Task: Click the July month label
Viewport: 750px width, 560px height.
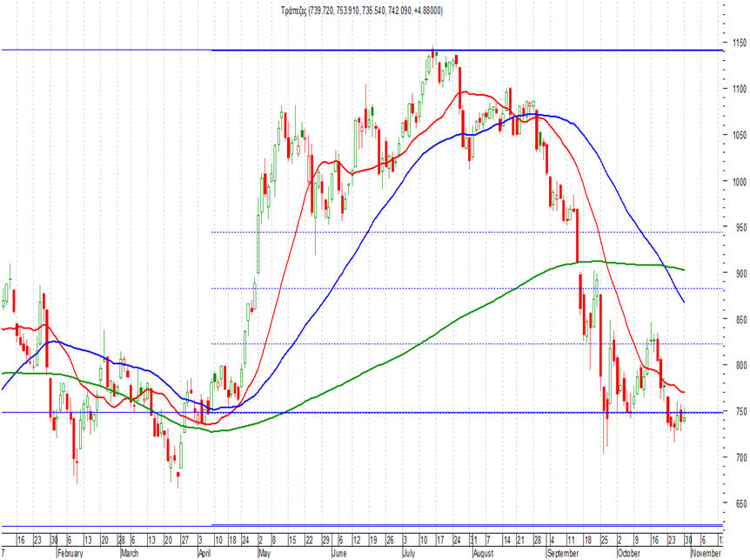Action: tap(410, 553)
